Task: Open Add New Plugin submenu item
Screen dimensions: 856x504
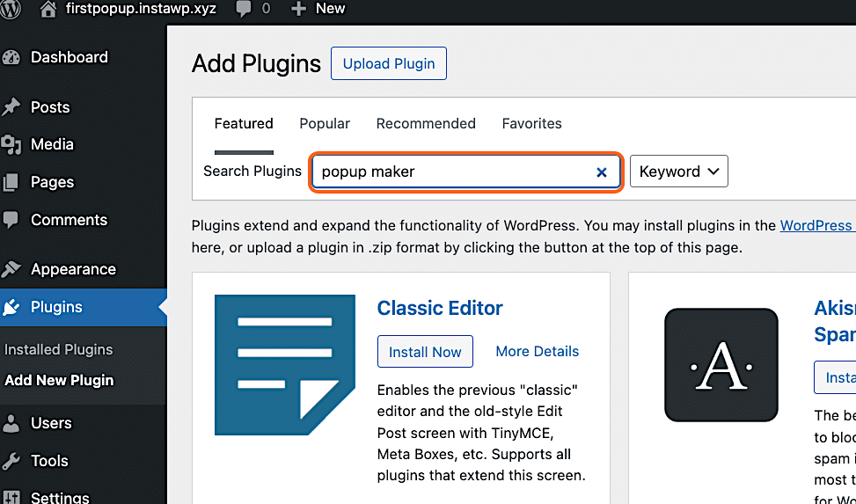Action: [59, 380]
